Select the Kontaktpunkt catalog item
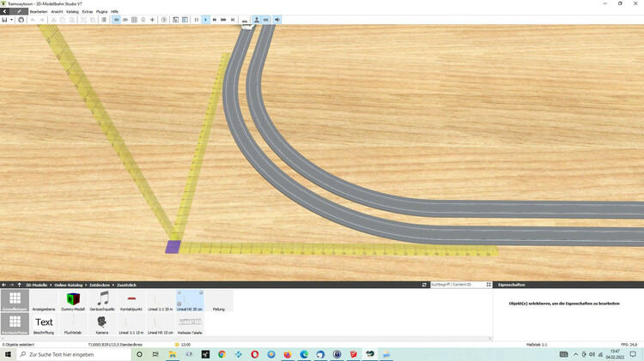 click(x=131, y=301)
